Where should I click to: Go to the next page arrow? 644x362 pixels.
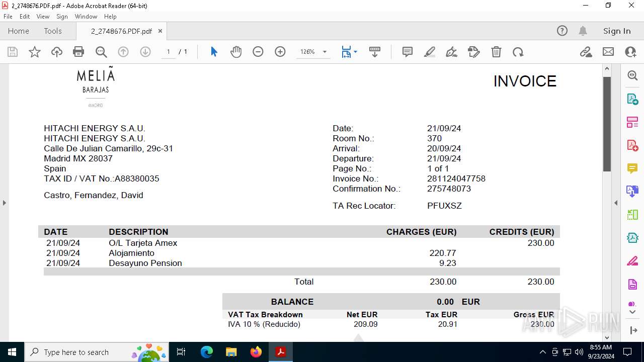145,52
